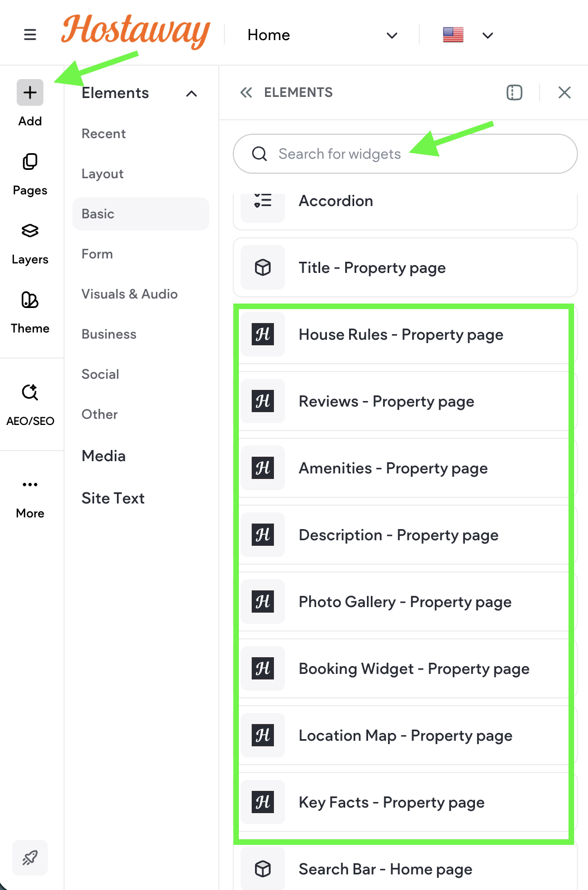Select the Basic category
The height and width of the screenshot is (890, 588).
(141, 214)
